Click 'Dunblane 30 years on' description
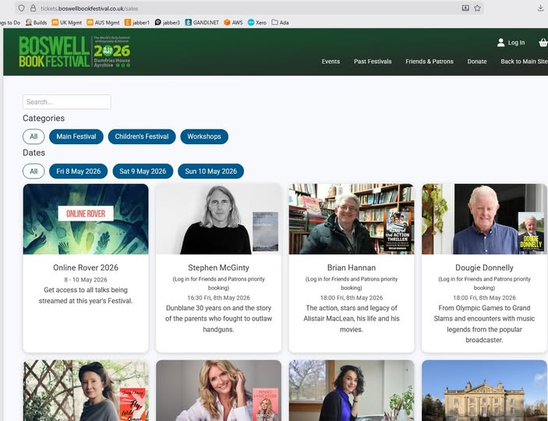548x421 pixels. (218, 319)
